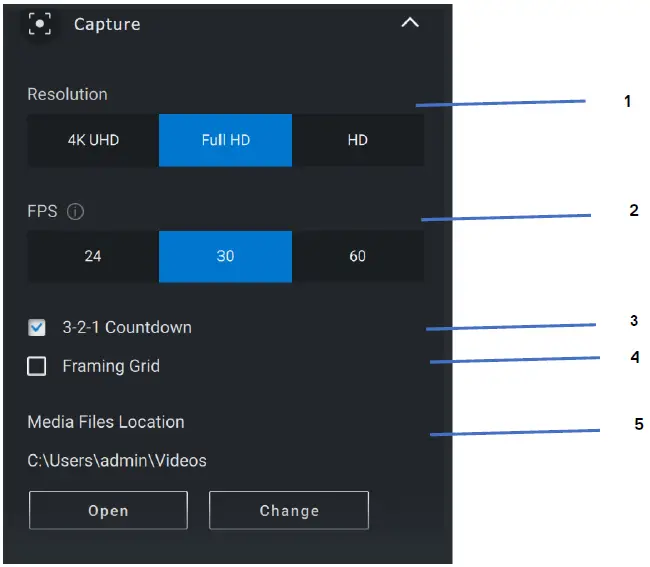Click the FPS label text
This screenshot has height=567, width=650.
pyautogui.click(x=42, y=211)
